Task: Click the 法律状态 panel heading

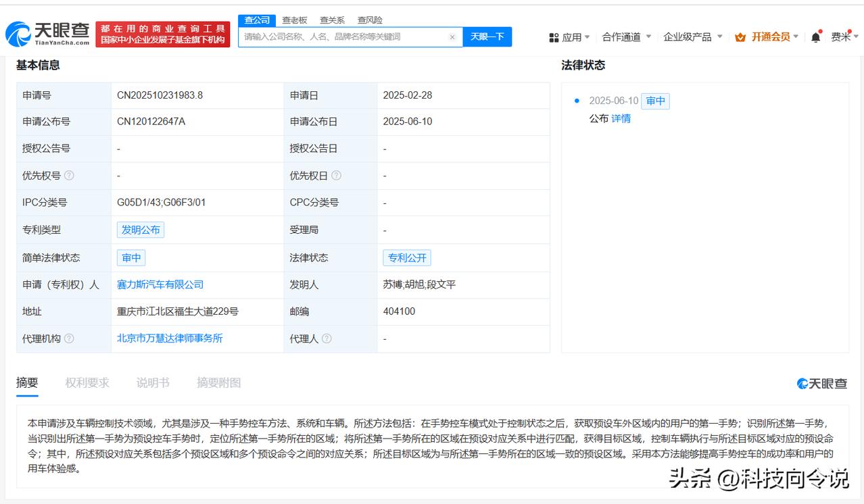Action: click(583, 65)
